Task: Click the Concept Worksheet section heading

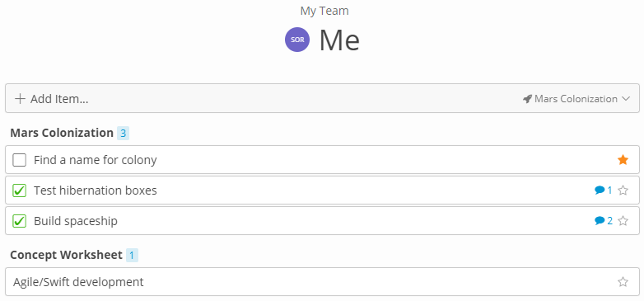Action: click(66, 255)
